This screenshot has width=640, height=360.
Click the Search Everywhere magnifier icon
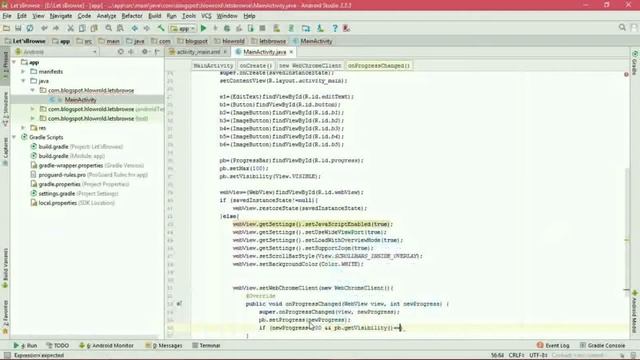pos(622,27)
